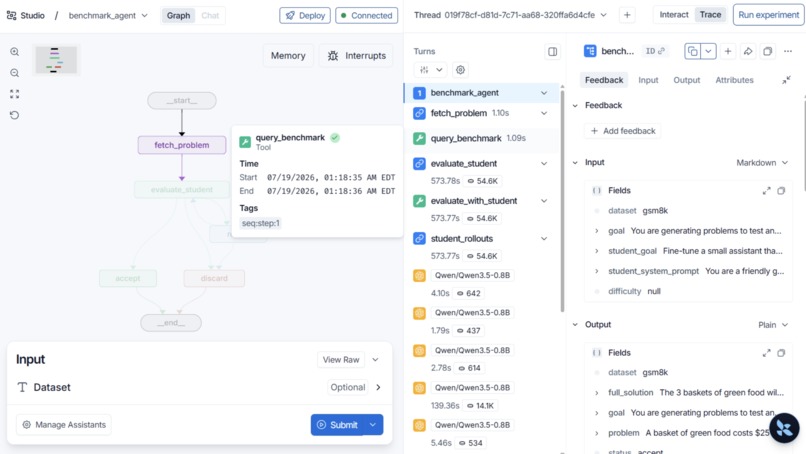Switch to Graph view
This screenshot has height=454, width=806.
click(x=178, y=15)
